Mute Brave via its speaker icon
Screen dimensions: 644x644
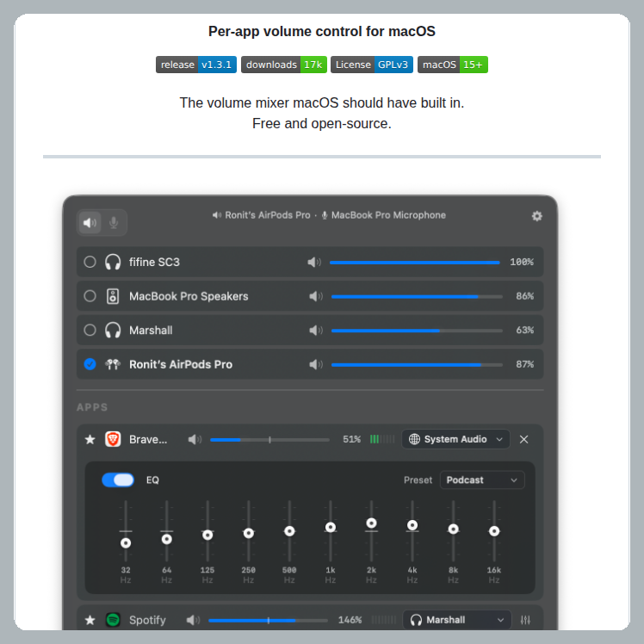[x=195, y=439]
